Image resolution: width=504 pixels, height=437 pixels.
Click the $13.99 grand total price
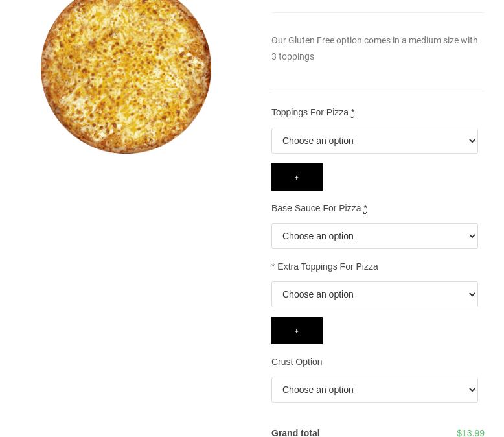point(470,432)
